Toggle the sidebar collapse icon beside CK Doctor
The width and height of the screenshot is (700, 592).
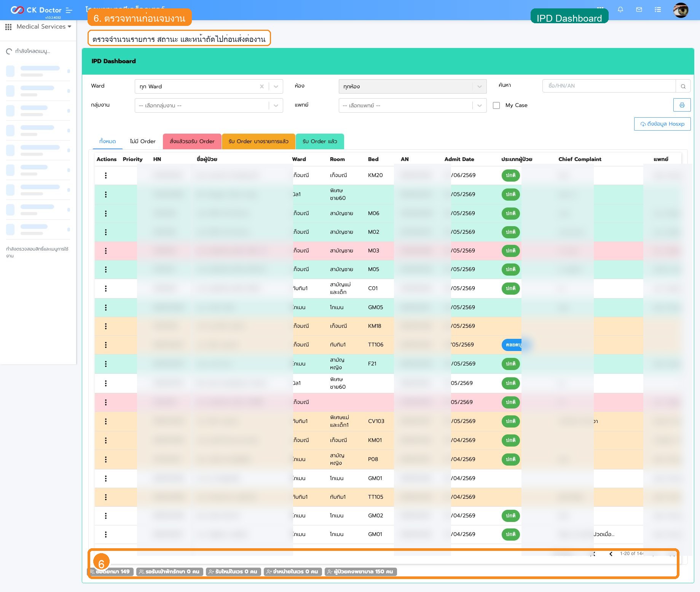coord(69,10)
